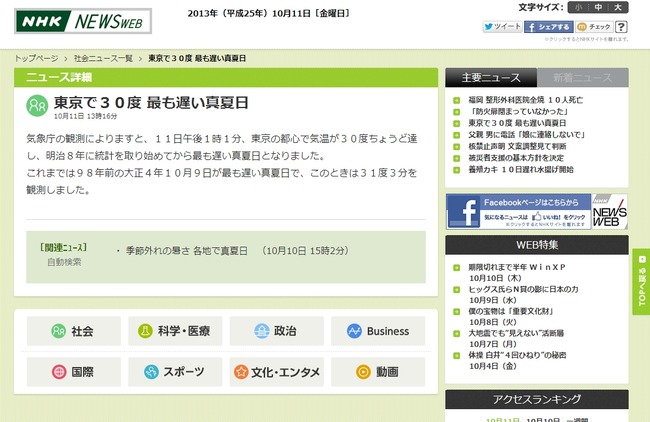Open the question mark help icon
The image size is (650, 422).
tap(621, 27)
